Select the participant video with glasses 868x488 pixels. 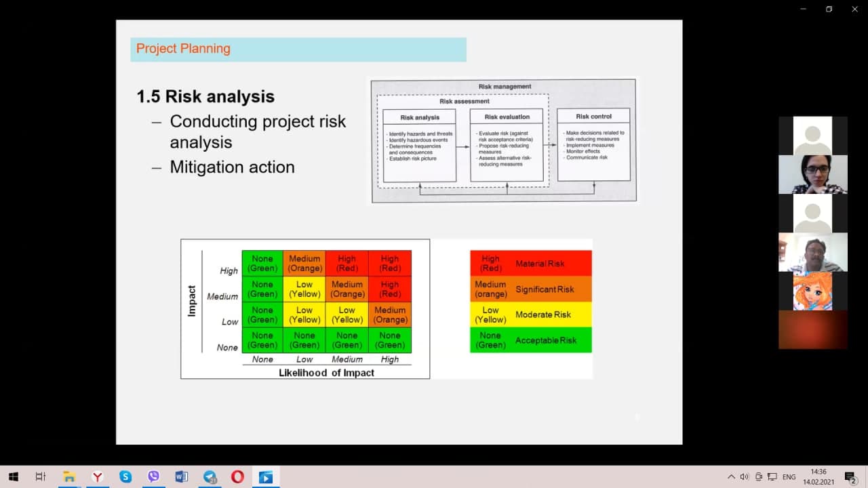[x=812, y=175]
